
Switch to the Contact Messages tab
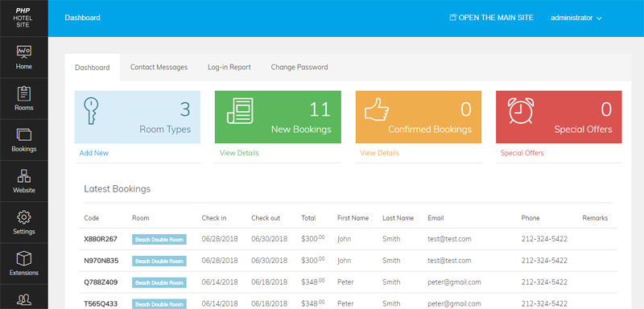159,68
